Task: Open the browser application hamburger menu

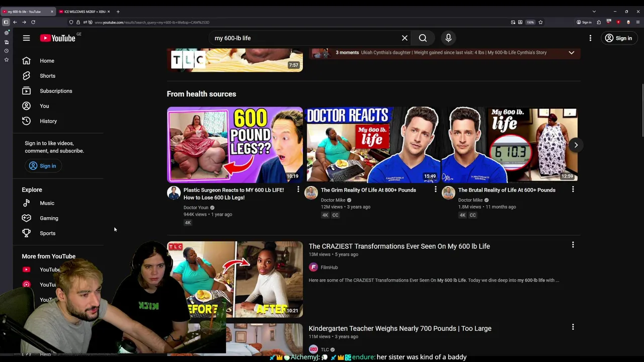Action: coord(638,22)
